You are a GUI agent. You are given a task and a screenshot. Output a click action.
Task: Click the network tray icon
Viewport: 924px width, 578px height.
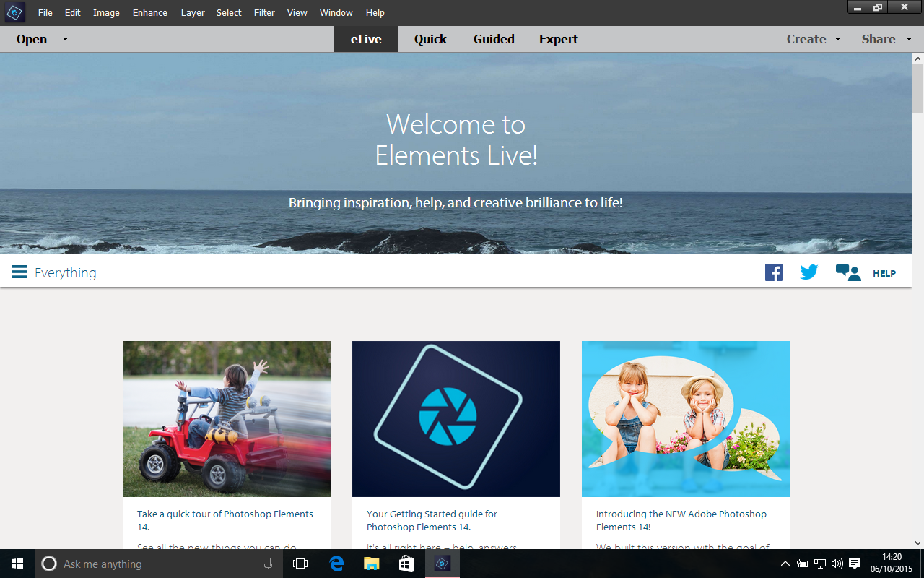[x=820, y=564]
